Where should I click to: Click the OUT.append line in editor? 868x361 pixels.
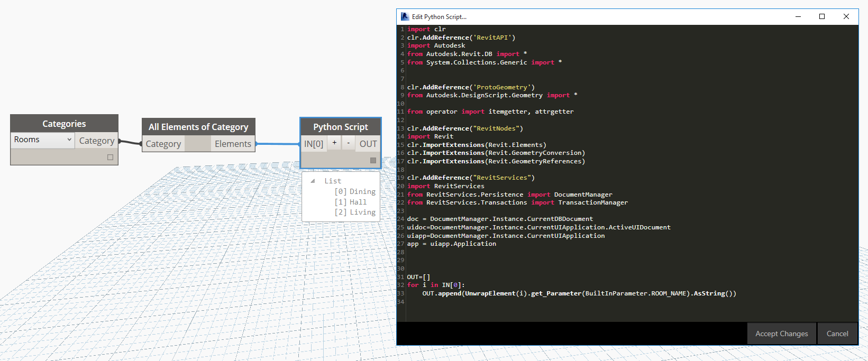pyautogui.click(x=579, y=293)
